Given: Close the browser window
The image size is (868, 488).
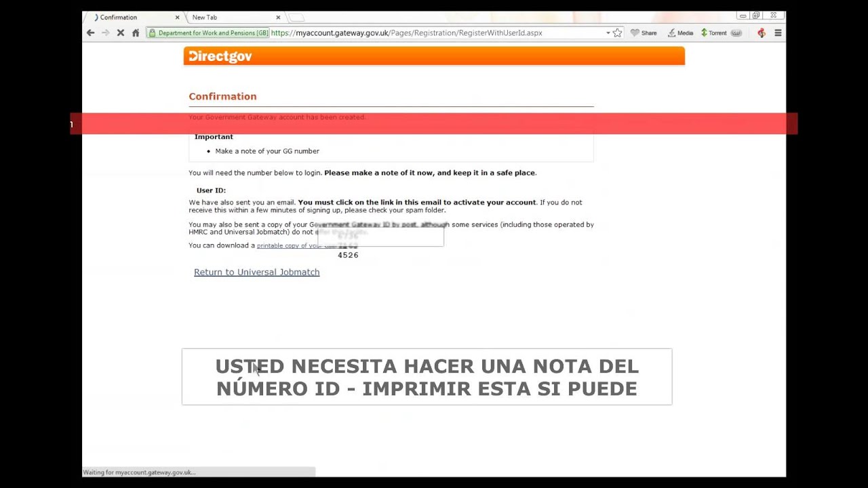Looking at the screenshot, I should 773,16.
